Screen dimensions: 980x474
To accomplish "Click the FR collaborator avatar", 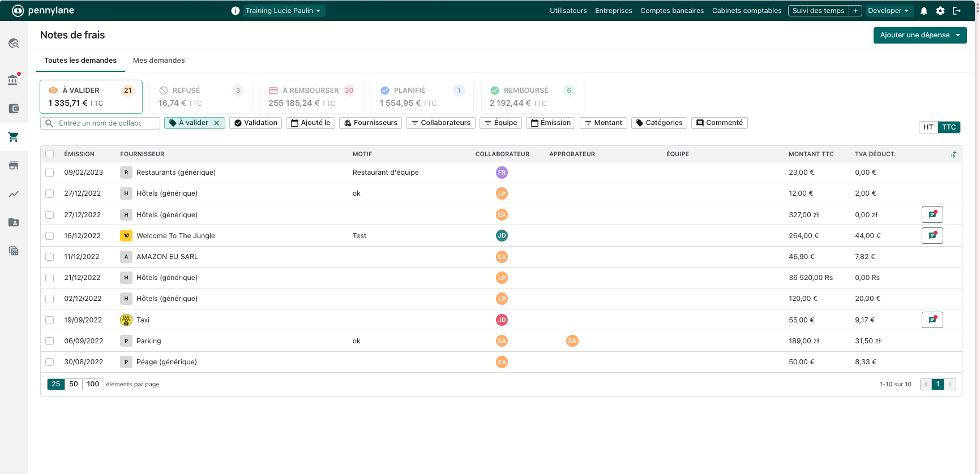I will 502,173.
